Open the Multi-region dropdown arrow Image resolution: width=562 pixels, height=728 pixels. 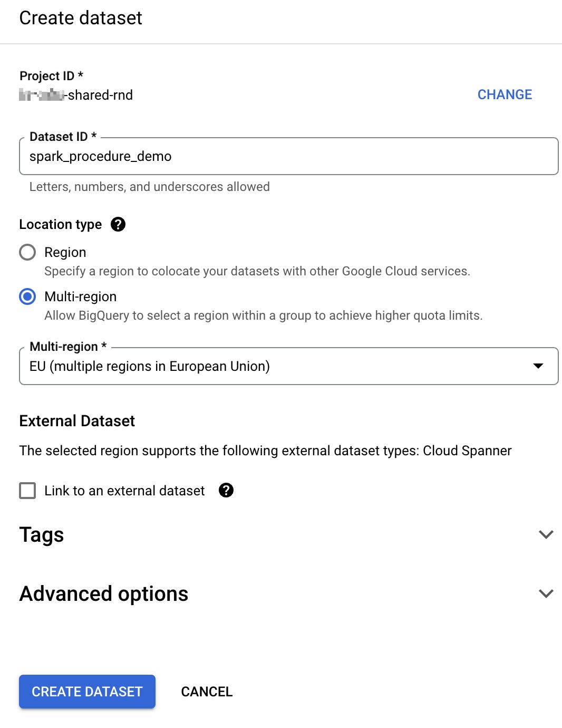click(538, 366)
